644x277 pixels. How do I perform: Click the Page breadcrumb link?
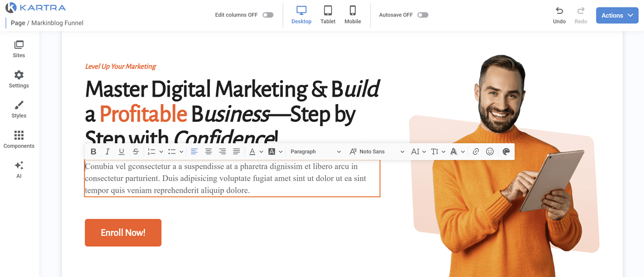[x=18, y=23]
